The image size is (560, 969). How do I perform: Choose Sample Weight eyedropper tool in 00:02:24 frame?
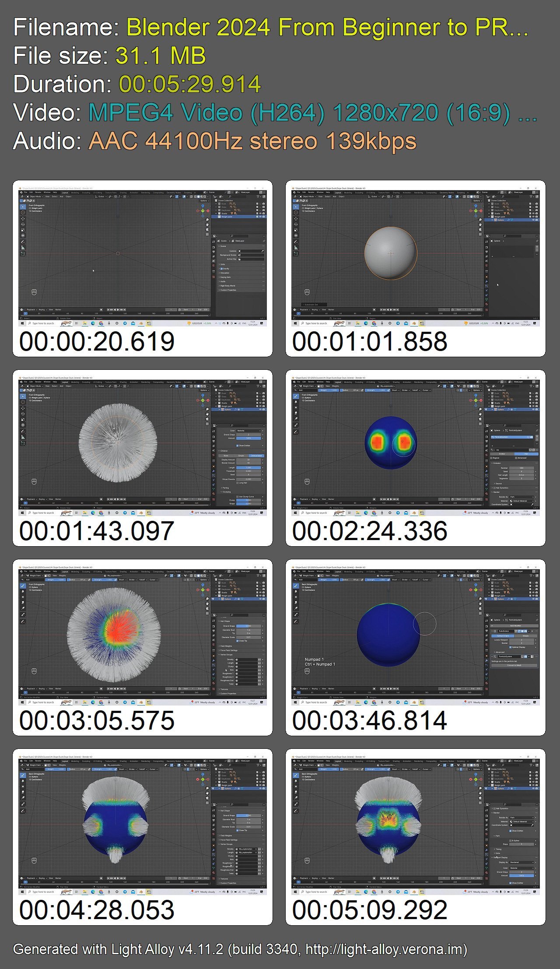(x=296, y=425)
